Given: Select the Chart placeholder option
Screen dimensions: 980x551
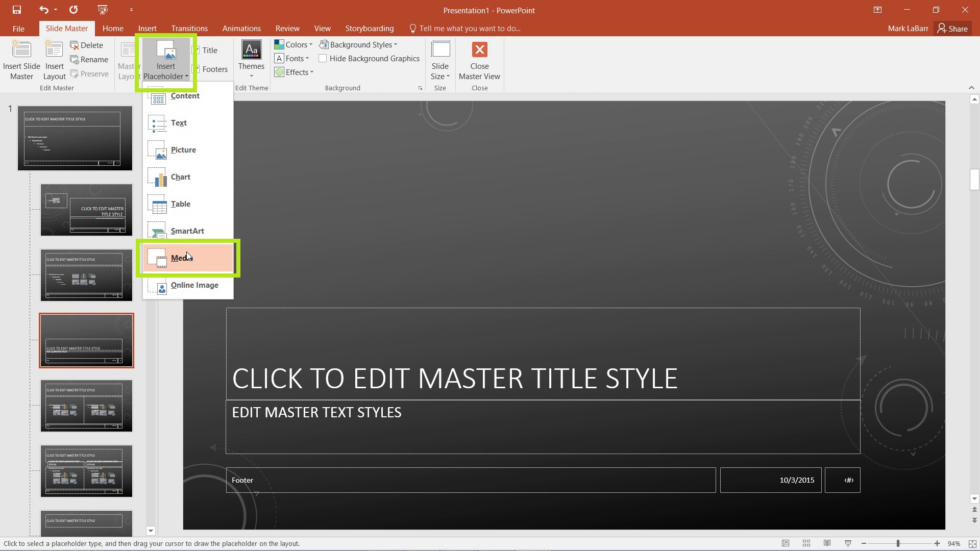Looking at the screenshot, I should tap(180, 177).
